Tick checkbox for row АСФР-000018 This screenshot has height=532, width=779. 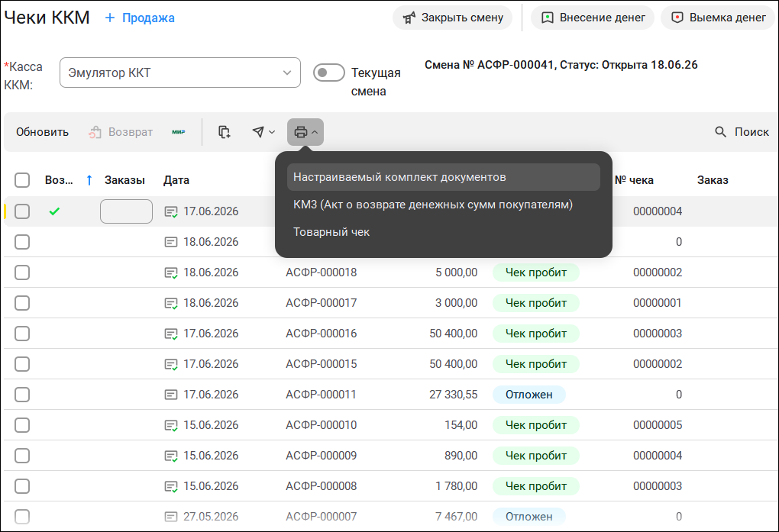coord(22,272)
